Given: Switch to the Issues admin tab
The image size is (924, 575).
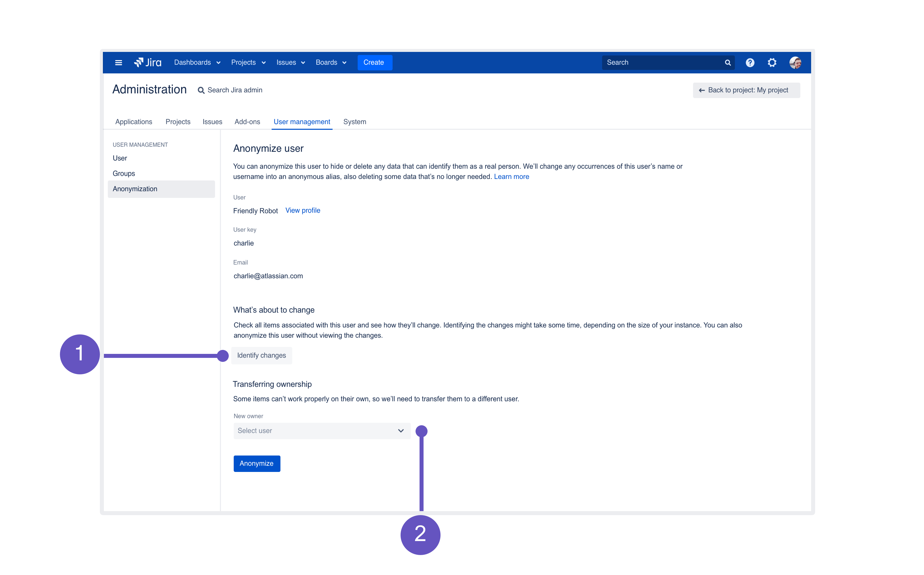Looking at the screenshot, I should [x=212, y=122].
